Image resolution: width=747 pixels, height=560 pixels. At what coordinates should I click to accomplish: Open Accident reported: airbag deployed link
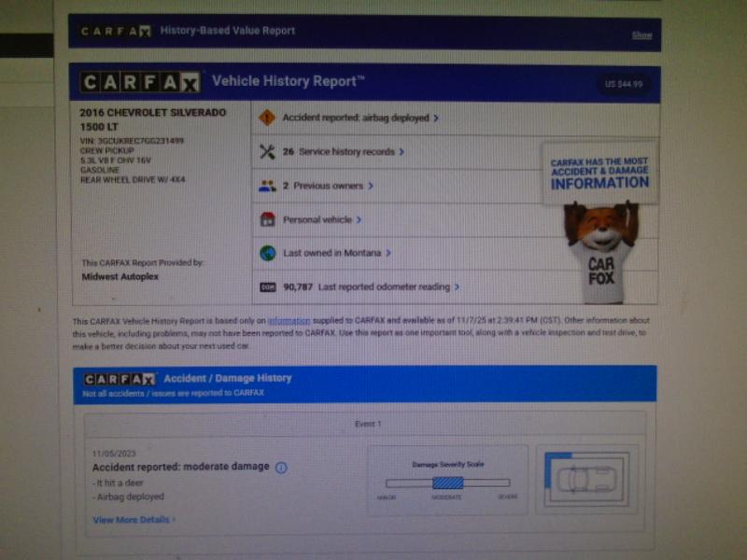(x=360, y=119)
